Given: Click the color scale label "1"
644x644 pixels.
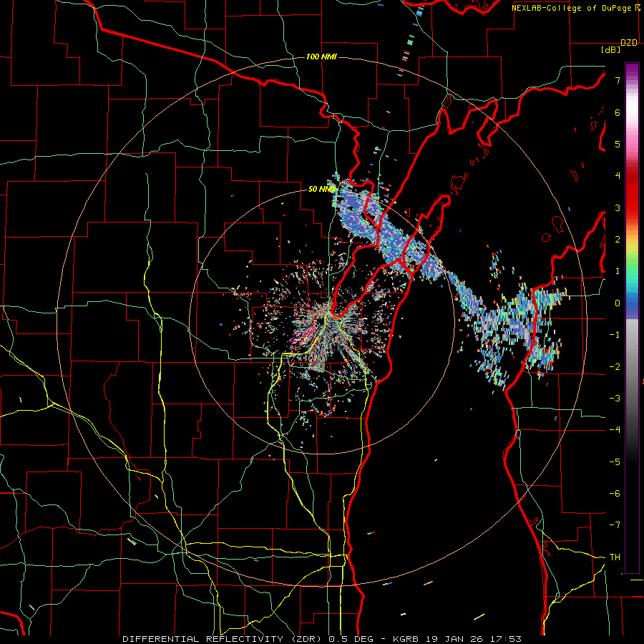Looking at the screenshot, I should 618,271.
